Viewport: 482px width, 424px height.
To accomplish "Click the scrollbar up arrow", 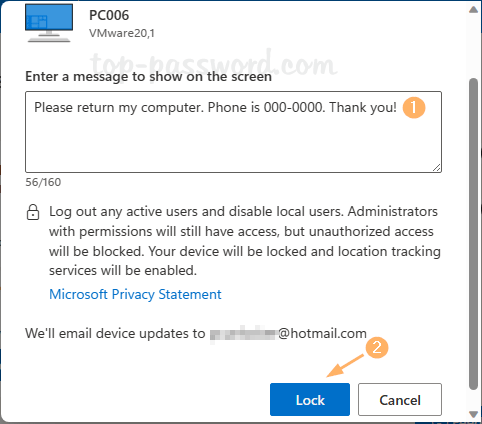I will tap(473, 10).
